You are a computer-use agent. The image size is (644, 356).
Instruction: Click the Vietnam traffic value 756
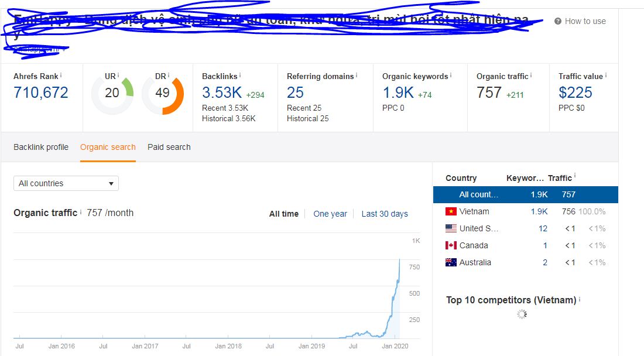point(568,211)
